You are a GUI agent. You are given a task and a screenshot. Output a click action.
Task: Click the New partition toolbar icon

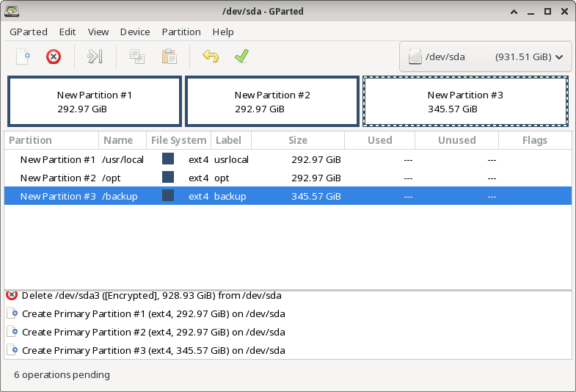click(x=23, y=57)
